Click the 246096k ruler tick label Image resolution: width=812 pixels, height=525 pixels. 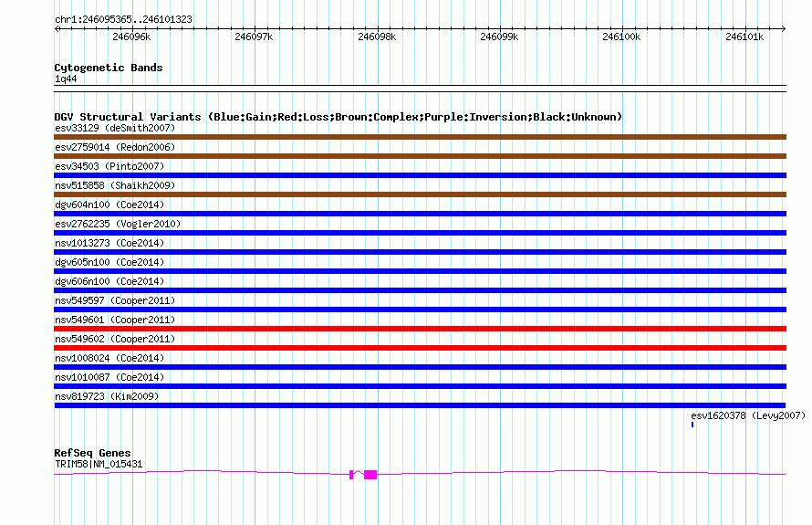tap(131, 37)
